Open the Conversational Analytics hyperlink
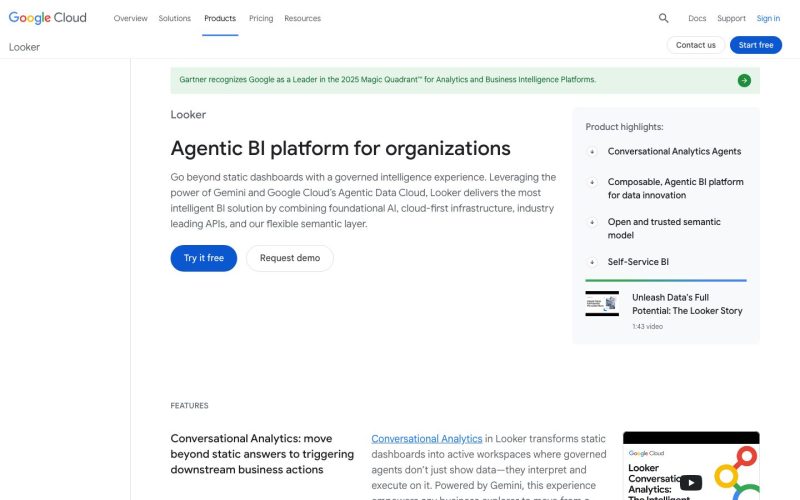This screenshot has width=800, height=500. 427,439
